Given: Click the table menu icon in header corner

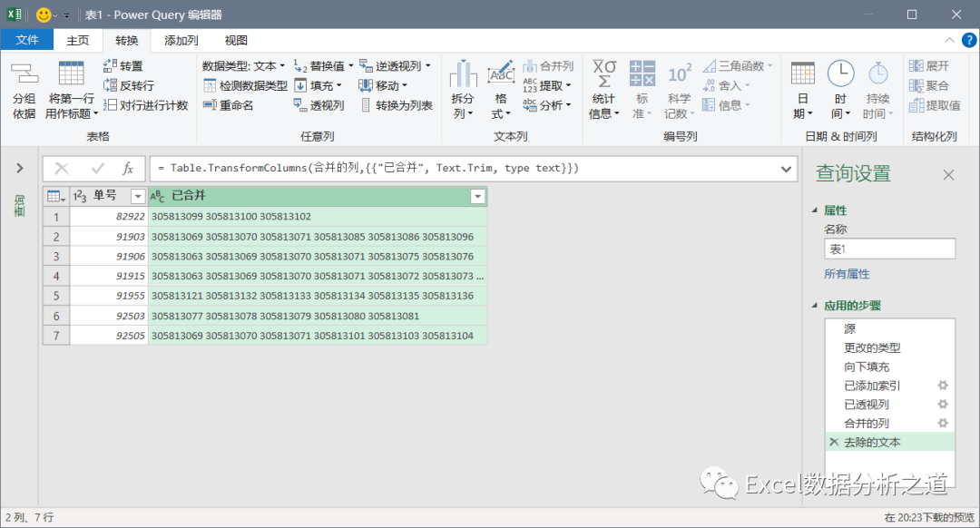Looking at the screenshot, I should 55,197.
